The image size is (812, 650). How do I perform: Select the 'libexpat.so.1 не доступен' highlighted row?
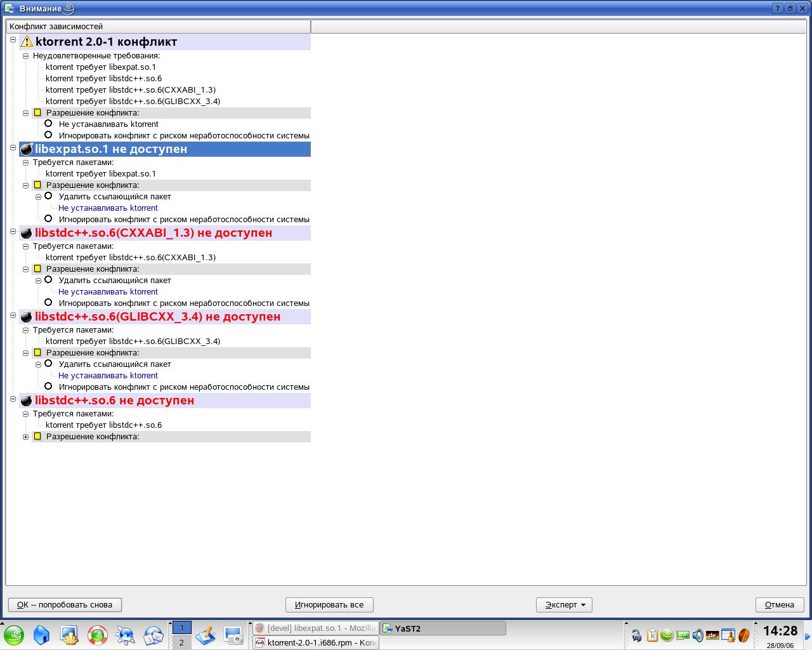[x=165, y=149]
